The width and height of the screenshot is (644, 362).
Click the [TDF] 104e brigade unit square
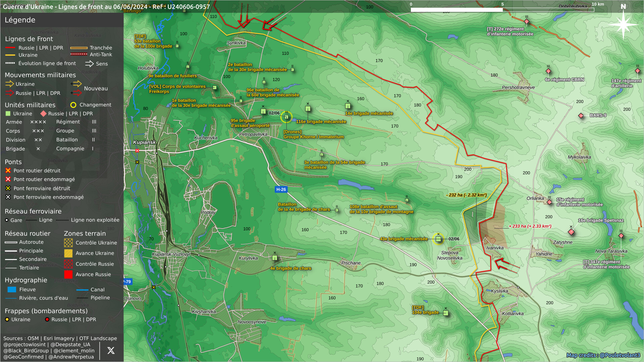point(446,313)
